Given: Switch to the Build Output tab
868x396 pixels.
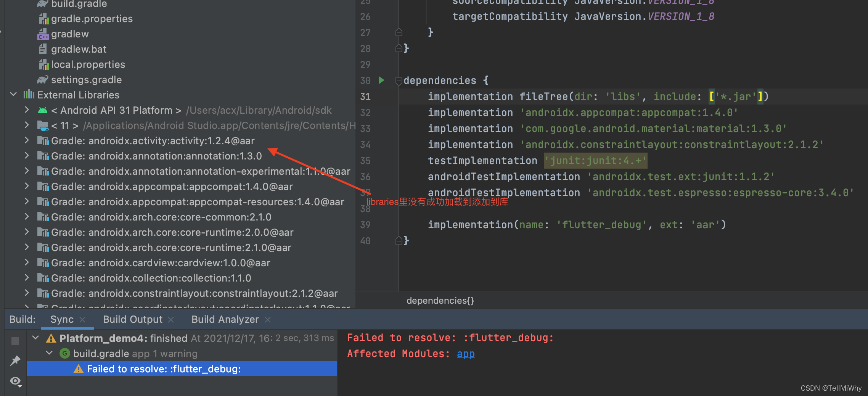Looking at the screenshot, I should pyautogui.click(x=133, y=319).
